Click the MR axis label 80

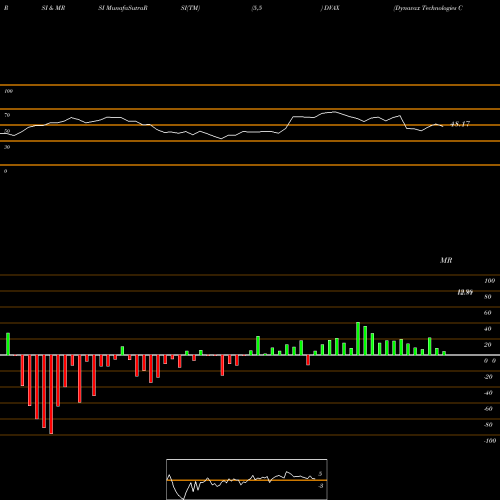[487, 297]
